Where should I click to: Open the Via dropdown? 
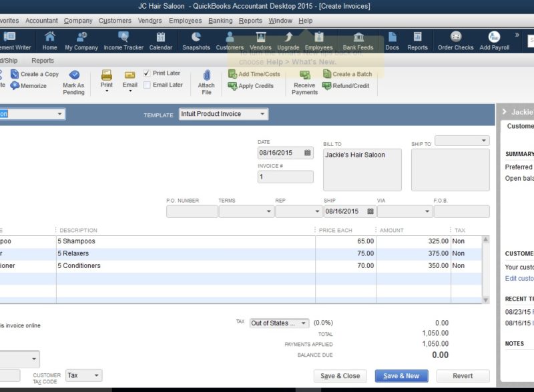tap(427, 211)
